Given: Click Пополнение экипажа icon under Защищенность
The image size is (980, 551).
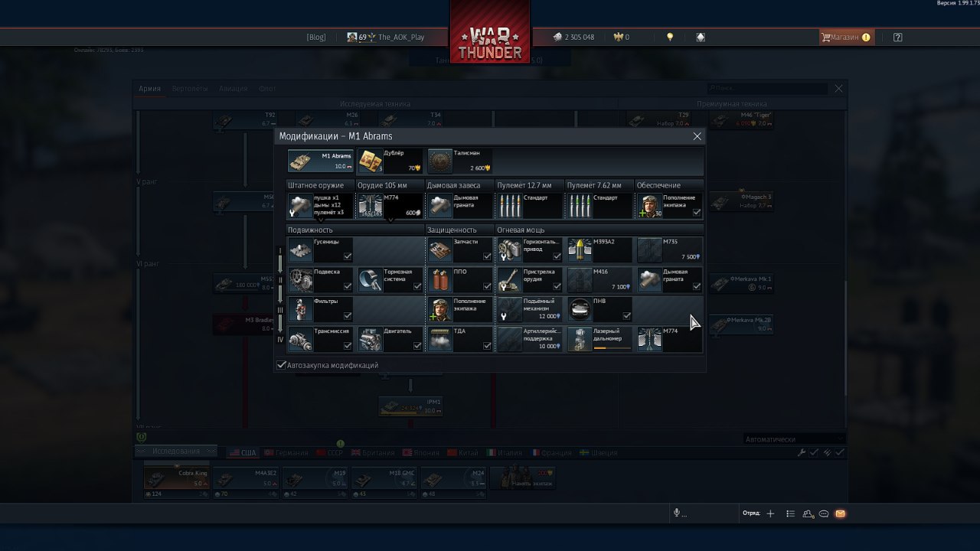Looking at the screenshot, I should pos(440,309).
